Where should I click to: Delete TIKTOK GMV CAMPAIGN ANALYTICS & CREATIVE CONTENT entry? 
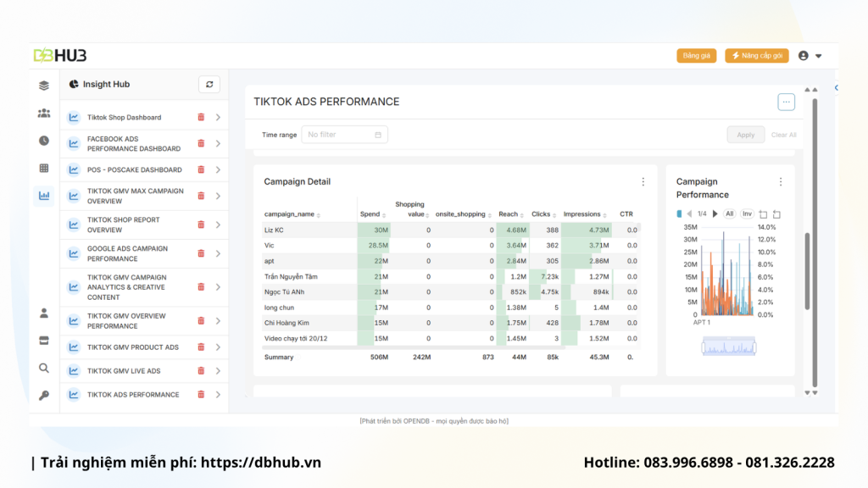(201, 287)
